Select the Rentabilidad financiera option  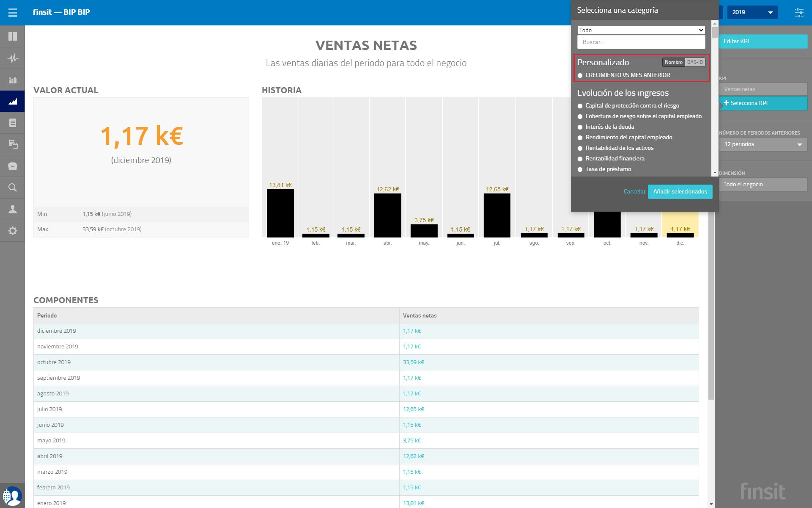(580, 159)
